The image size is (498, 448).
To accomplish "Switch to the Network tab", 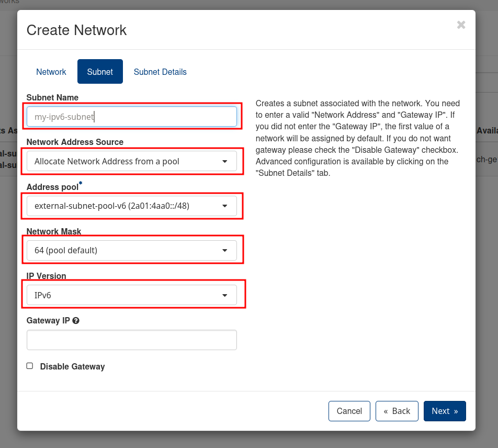I will [51, 72].
